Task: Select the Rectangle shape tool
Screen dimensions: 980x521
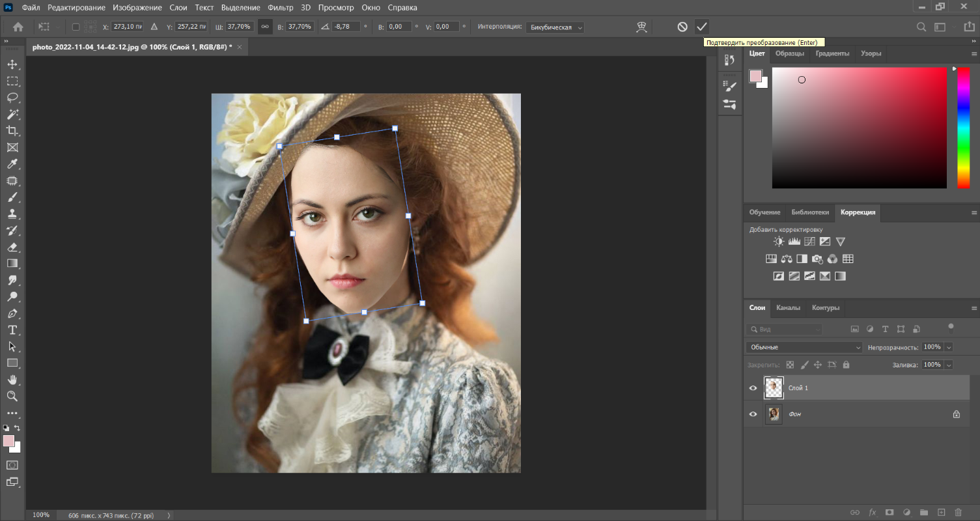Action: click(12, 363)
